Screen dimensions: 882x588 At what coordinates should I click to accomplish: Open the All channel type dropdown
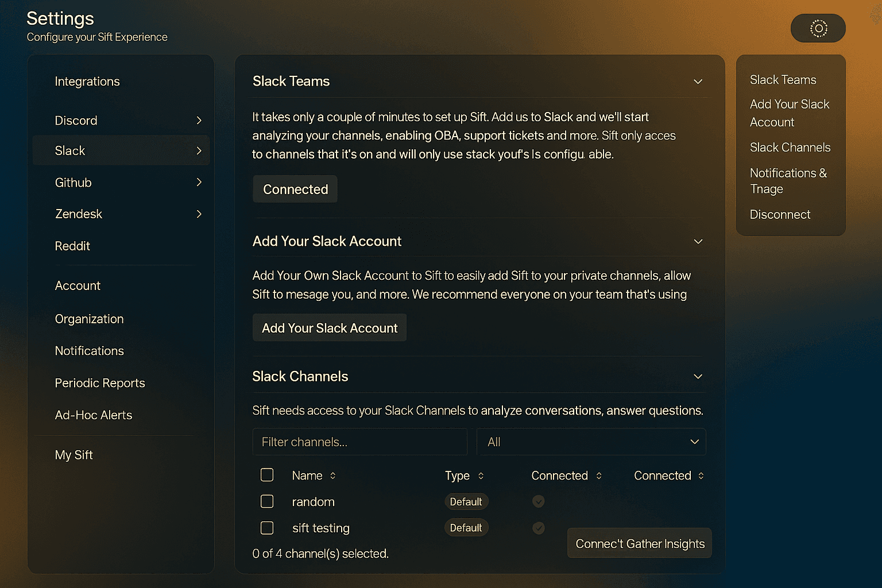[x=591, y=442]
